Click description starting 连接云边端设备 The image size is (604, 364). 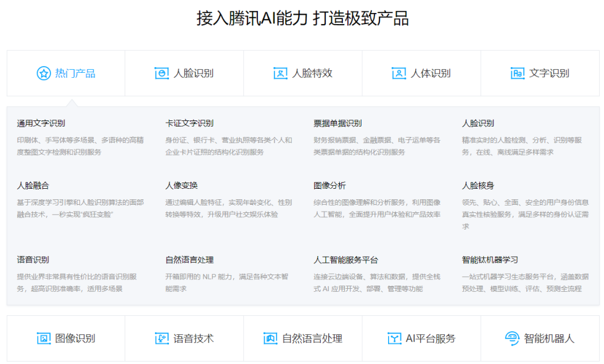(x=377, y=283)
